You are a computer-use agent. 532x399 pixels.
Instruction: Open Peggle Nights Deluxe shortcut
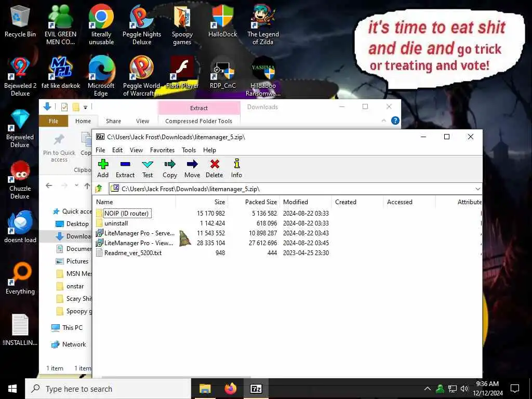click(142, 25)
